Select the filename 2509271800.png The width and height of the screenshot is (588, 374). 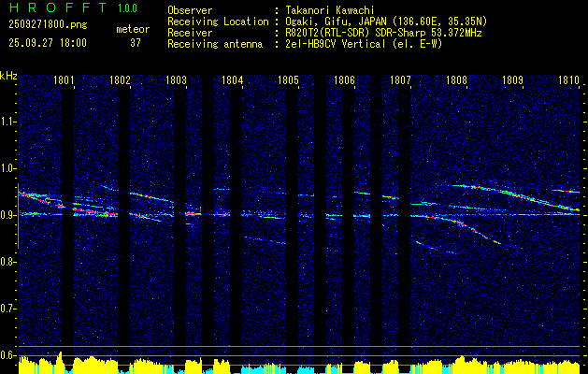tap(48, 24)
